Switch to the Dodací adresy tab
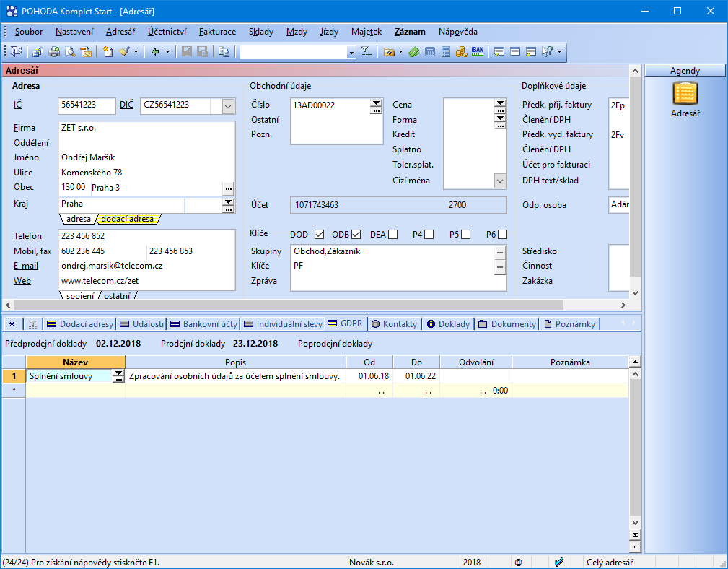Image resolution: width=728 pixels, height=569 pixels. coord(80,323)
